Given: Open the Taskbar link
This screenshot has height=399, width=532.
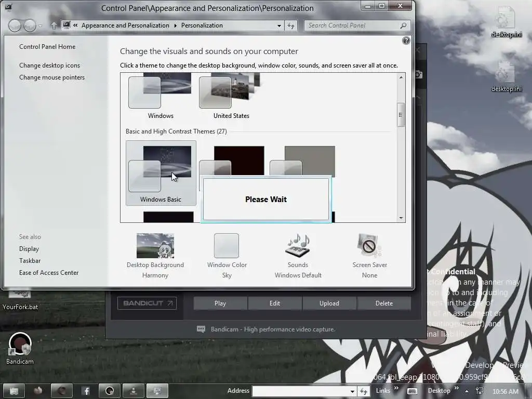Looking at the screenshot, I should coord(30,261).
